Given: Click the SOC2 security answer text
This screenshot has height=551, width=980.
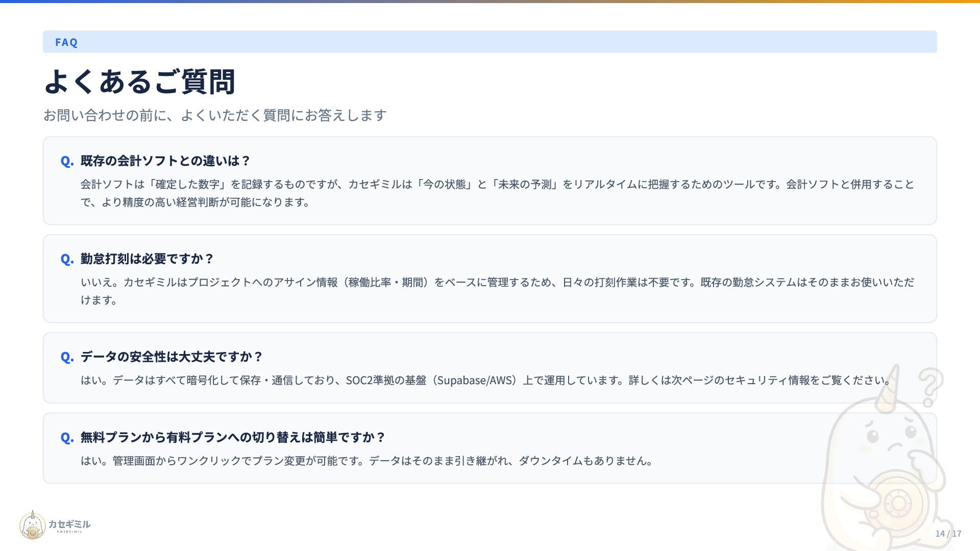Looking at the screenshot, I should point(485,381).
